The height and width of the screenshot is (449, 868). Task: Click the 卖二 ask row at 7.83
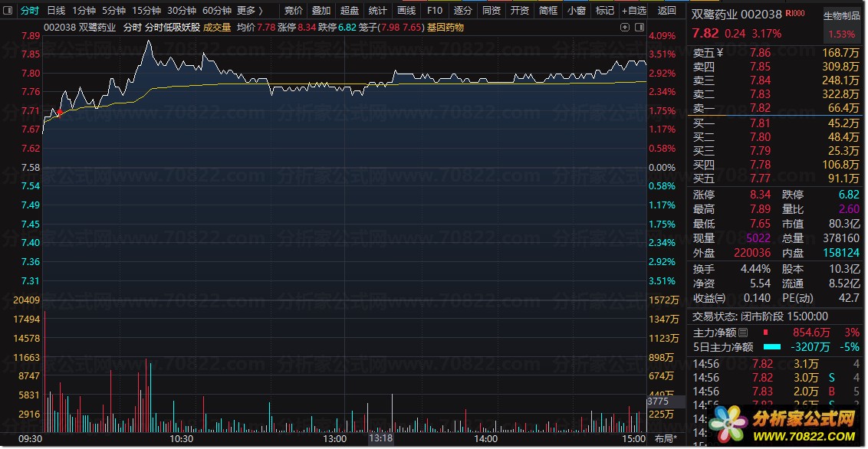pyautogui.click(x=776, y=94)
